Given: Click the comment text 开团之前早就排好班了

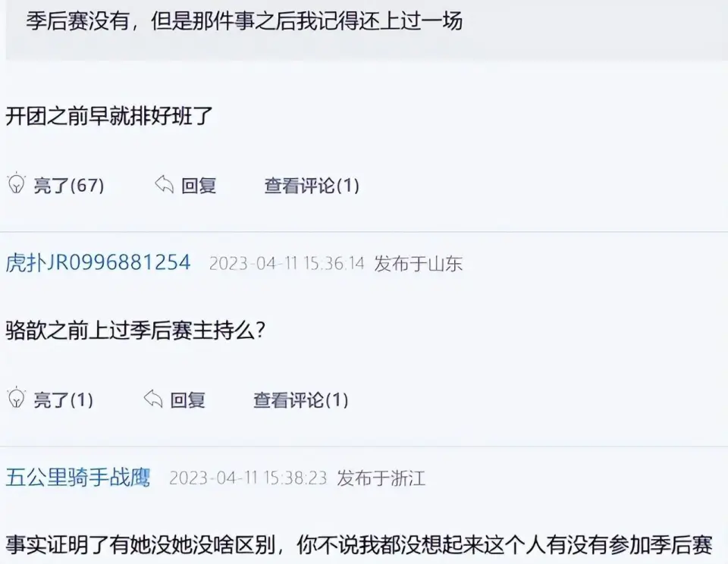Looking at the screenshot, I should point(109,115).
